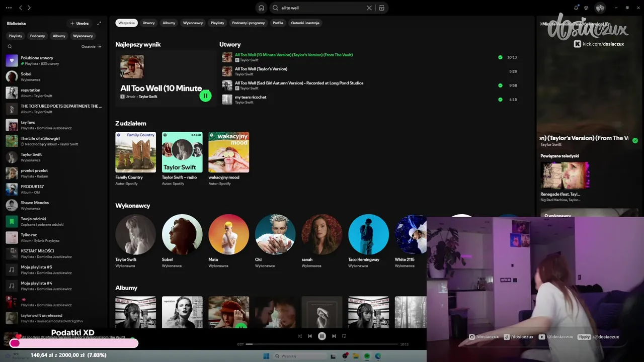This screenshot has width=644, height=362.
Task: Open the tay favs playlist
Action: 54,125
